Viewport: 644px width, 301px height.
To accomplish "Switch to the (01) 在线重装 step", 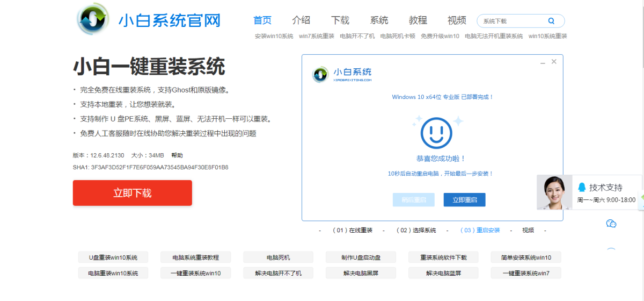I will point(353,230).
